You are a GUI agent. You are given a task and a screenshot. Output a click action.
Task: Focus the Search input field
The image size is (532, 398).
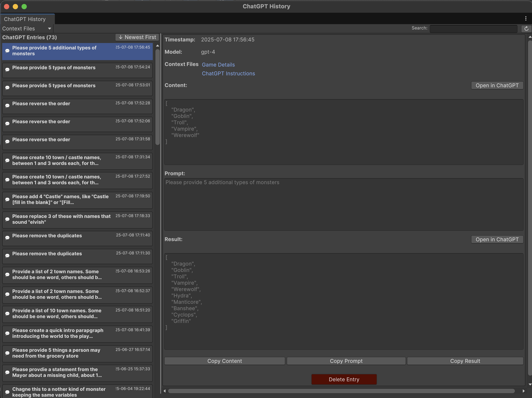click(473, 29)
